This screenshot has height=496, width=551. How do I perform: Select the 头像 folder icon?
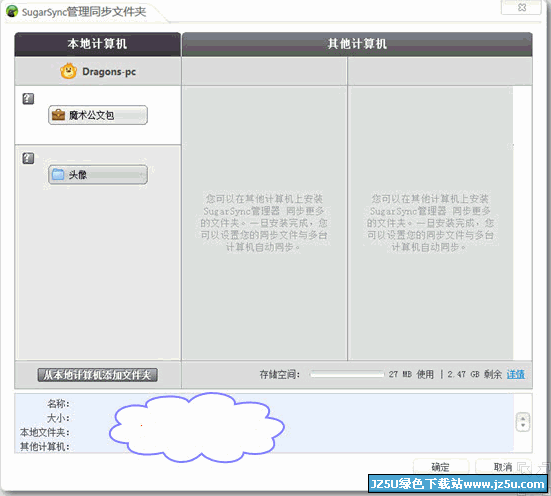pos(58,174)
